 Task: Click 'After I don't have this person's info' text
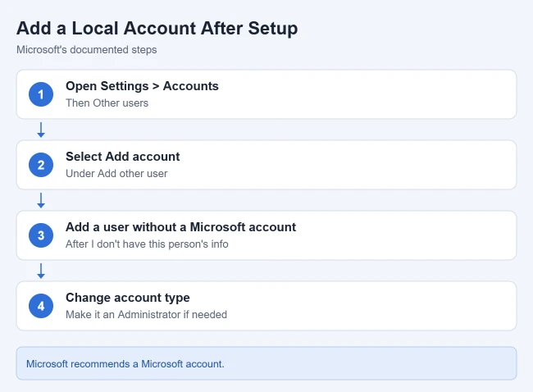(x=147, y=244)
